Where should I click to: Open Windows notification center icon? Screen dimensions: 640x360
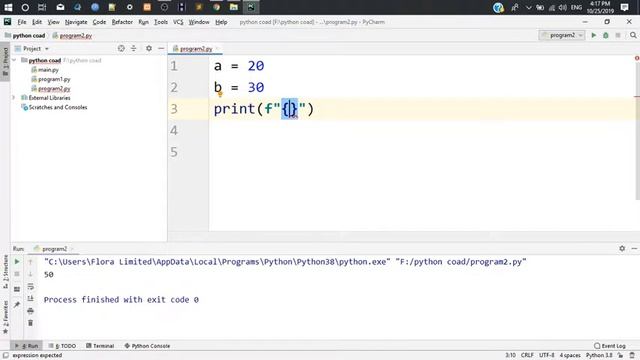coord(624,7)
